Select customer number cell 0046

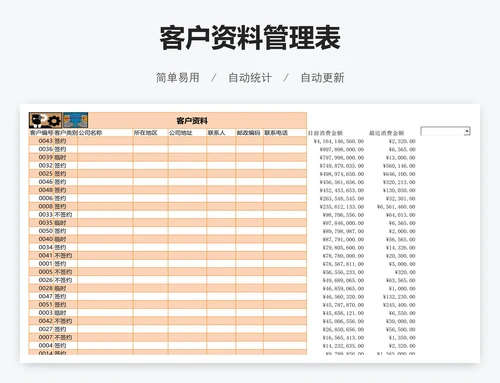(x=46, y=182)
